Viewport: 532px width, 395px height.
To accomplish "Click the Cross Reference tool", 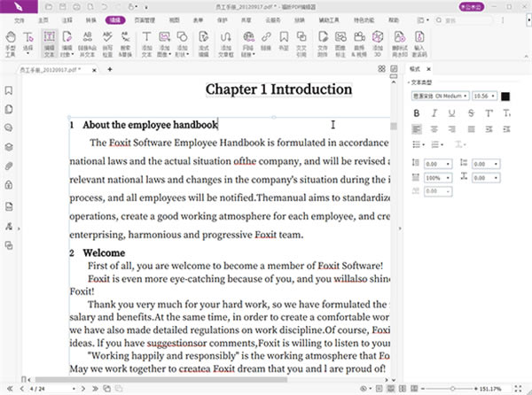I will coord(301,44).
